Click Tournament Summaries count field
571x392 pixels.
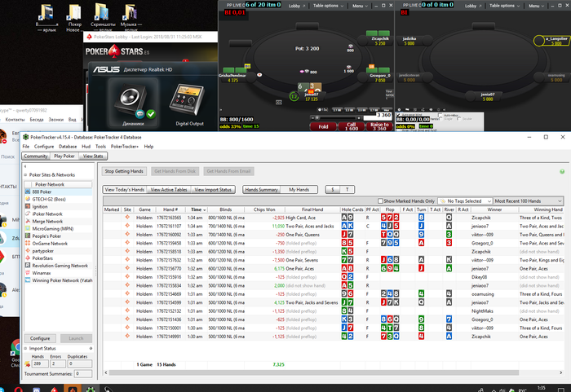(83, 374)
